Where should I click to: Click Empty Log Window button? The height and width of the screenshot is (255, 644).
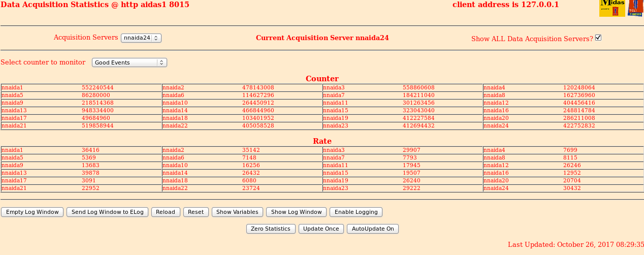pos(33,212)
